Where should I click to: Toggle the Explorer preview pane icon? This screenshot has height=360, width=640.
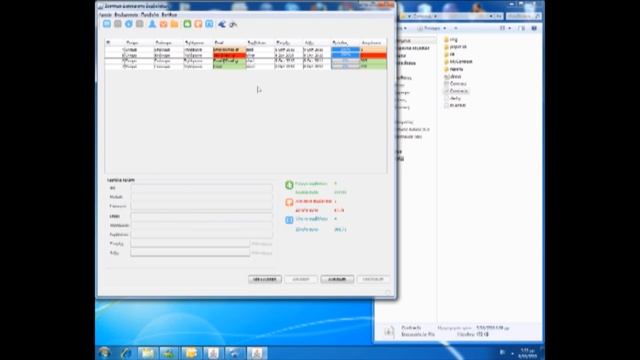coord(522,28)
